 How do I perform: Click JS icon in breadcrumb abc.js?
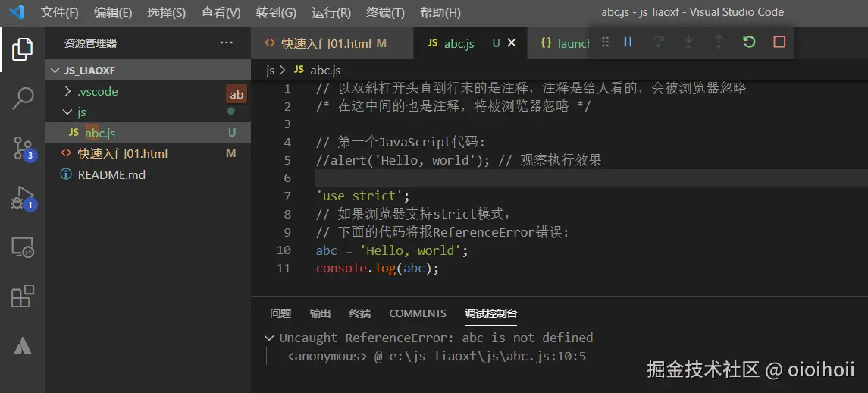[299, 70]
